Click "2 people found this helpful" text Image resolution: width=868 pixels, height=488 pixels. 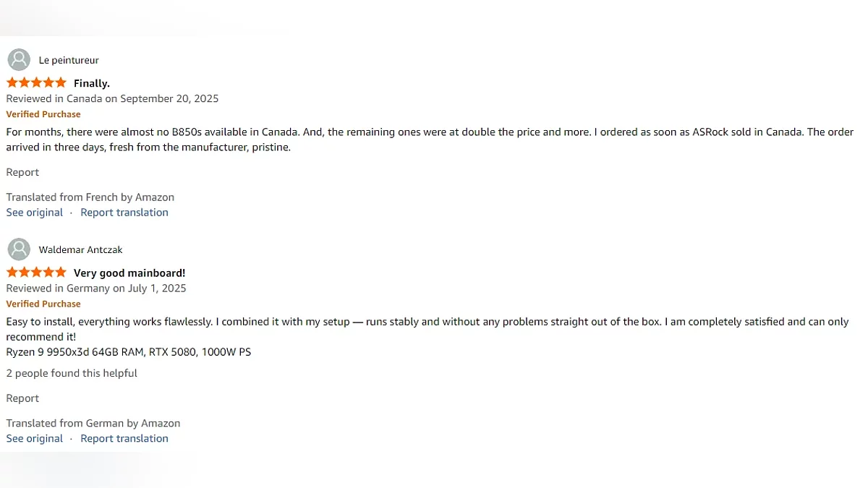click(x=72, y=373)
